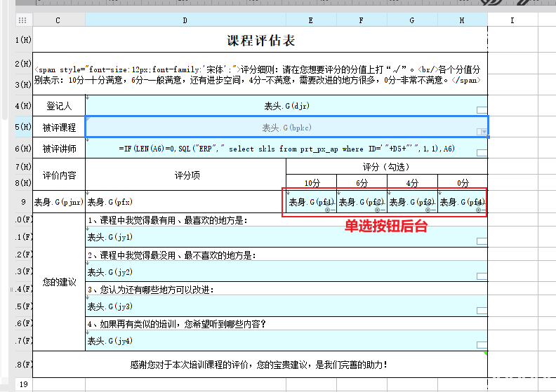The width and height of the screenshot is (556, 392).
Task: Click the widget icon in the 表头.G(jy4) cell
Action: click(482, 344)
